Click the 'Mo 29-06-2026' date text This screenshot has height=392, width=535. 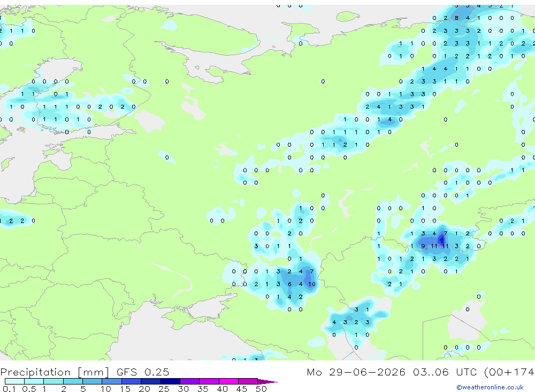[356, 372]
